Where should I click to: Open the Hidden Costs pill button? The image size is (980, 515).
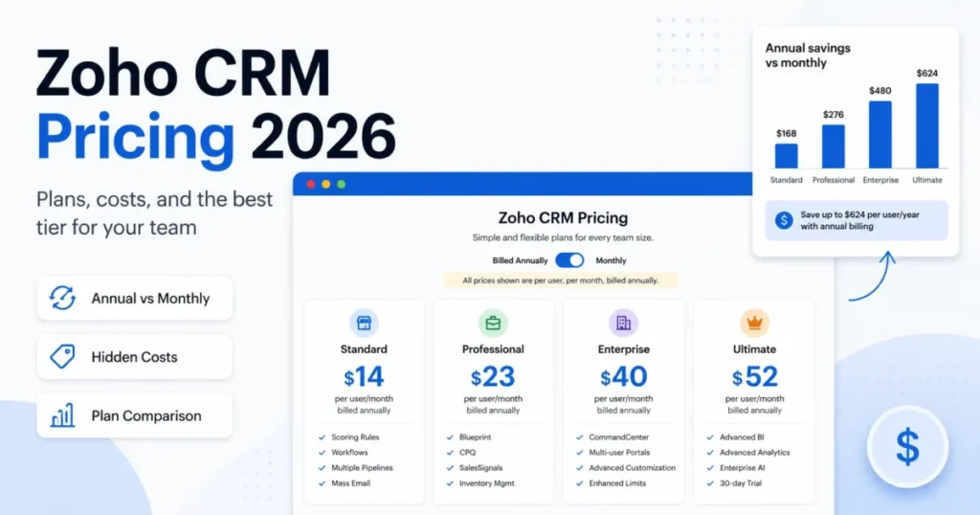click(x=135, y=357)
